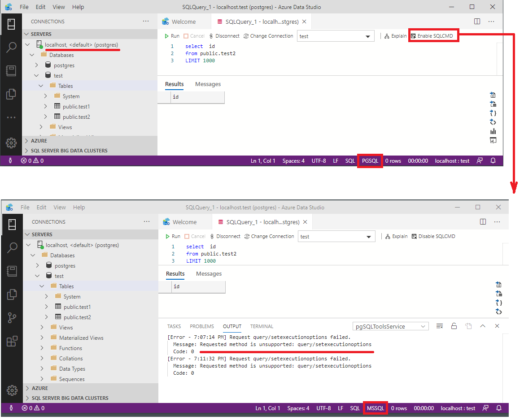Click Save as JSON icon in top window results
The height and width of the screenshot is (420, 524).
[x=493, y=113]
